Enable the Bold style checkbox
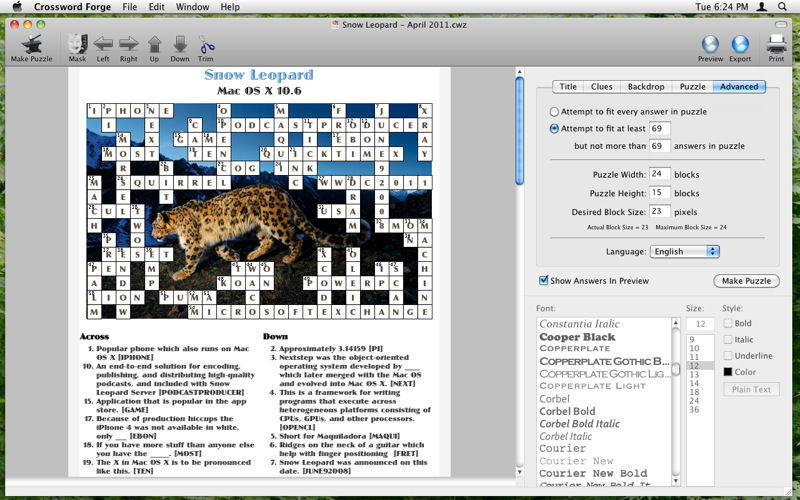Image resolution: width=800 pixels, height=500 pixels. coord(728,323)
